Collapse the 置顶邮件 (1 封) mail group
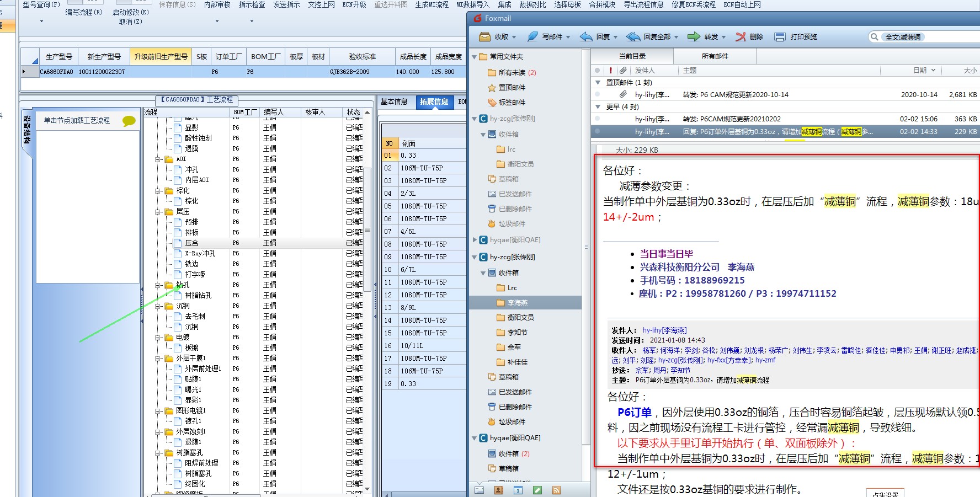 (598, 83)
